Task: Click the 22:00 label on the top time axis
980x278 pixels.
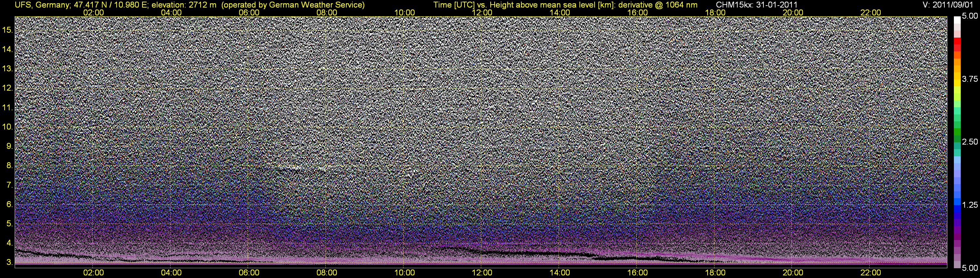Action: tap(871, 12)
